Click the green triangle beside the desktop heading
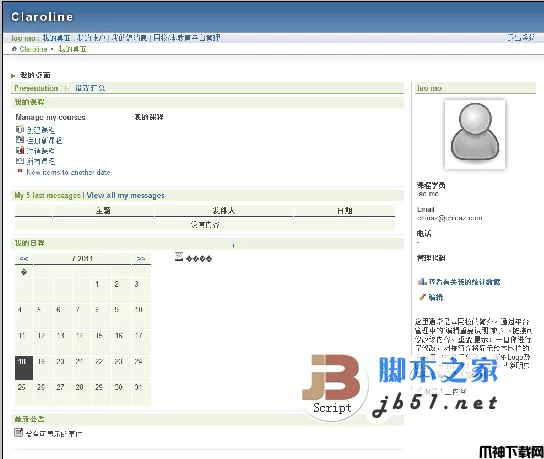The width and height of the screenshot is (544, 459). (x=13, y=75)
